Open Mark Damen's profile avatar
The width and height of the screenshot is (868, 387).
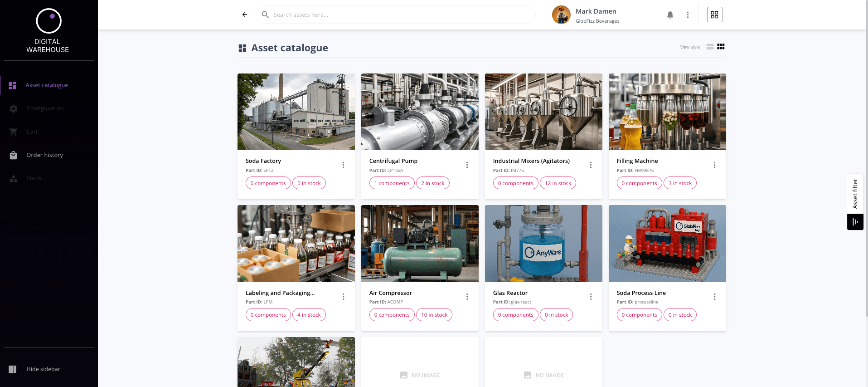561,15
